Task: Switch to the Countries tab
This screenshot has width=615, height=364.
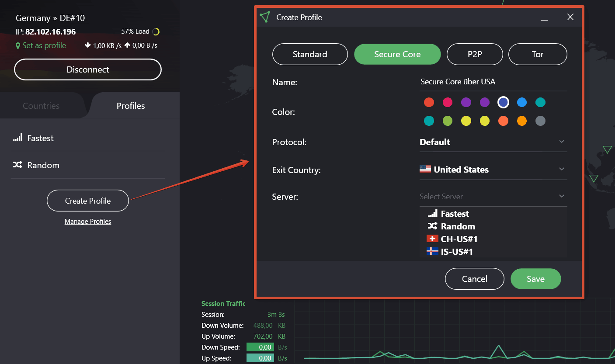Action: pyautogui.click(x=41, y=106)
